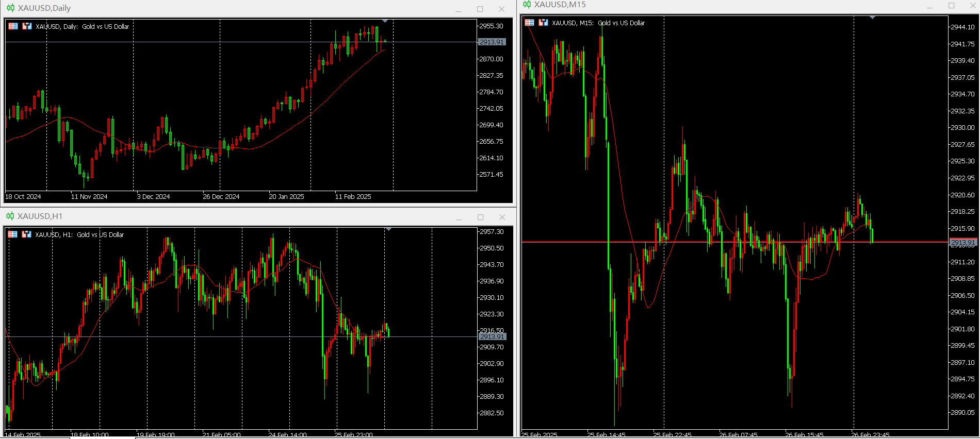
Task: Open depth of market icon in M15 chart
Action: tap(543, 23)
